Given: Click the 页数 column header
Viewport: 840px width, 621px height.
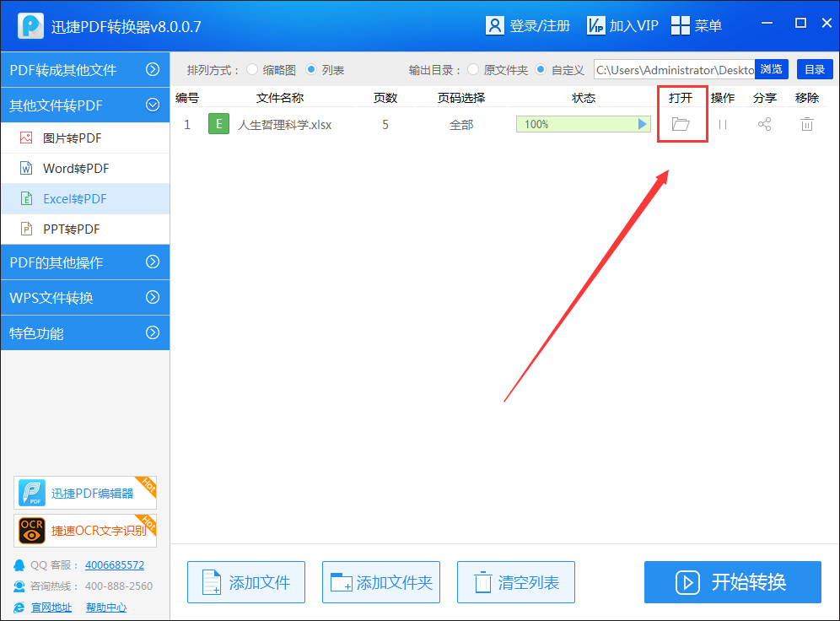Looking at the screenshot, I should coord(385,98).
